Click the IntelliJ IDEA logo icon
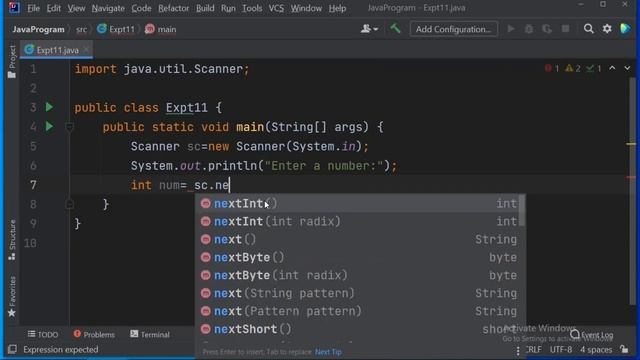The image size is (640, 360). [14, 8]
